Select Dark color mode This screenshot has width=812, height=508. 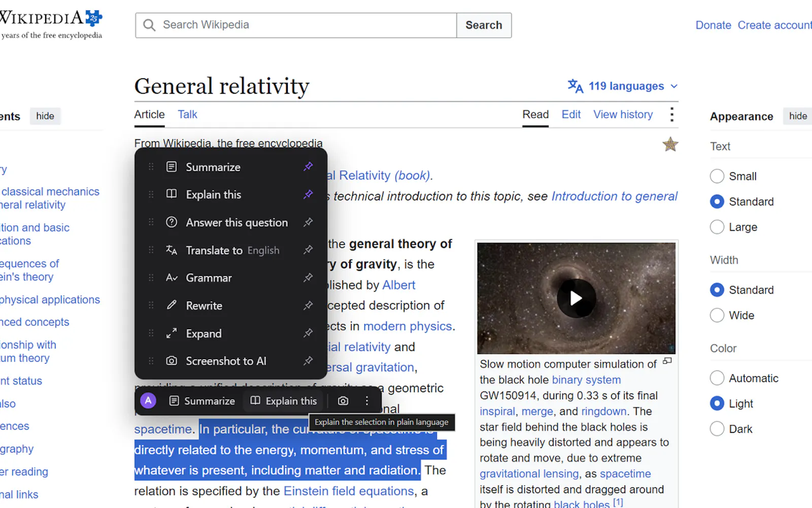point(717,429)
